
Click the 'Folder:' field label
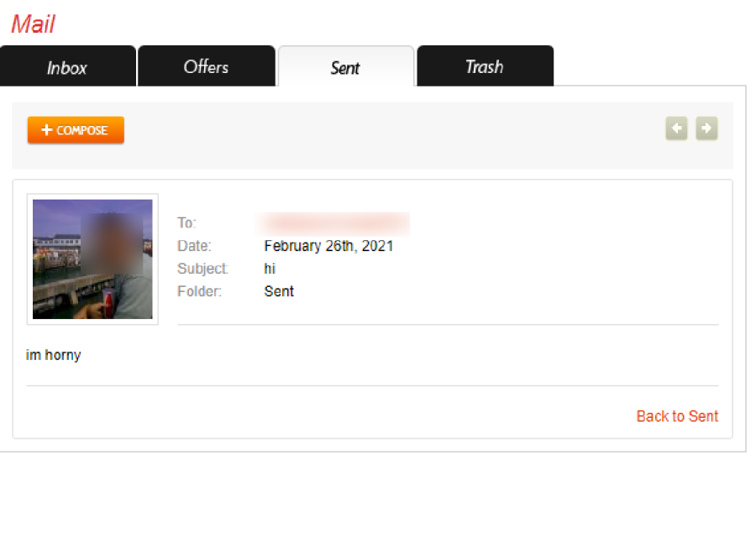tap(200, 291)
